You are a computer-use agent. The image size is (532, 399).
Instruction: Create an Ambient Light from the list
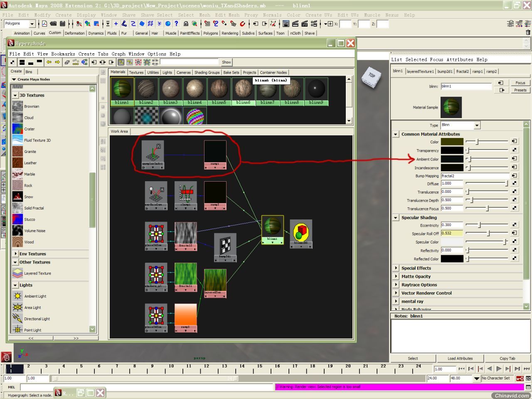(17, 296)
